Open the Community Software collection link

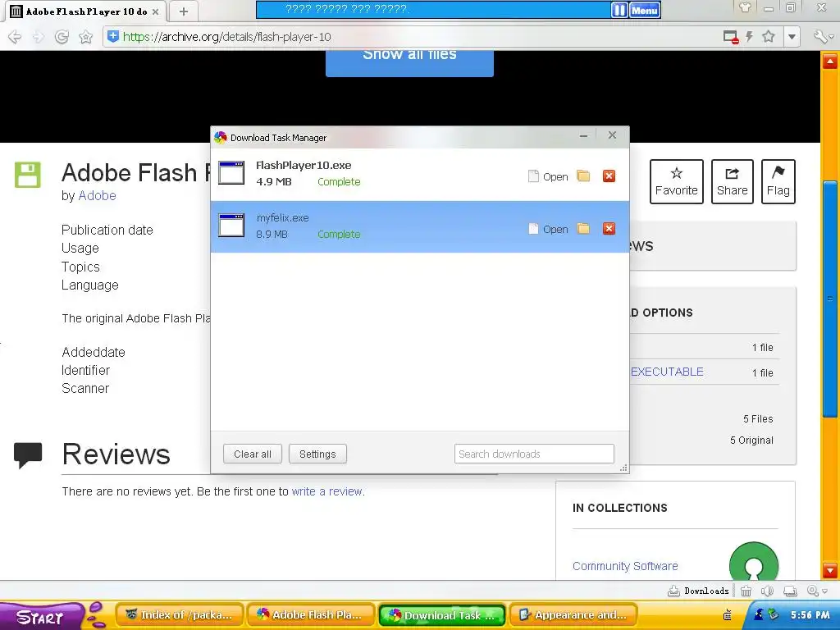(x=625, y=566)
